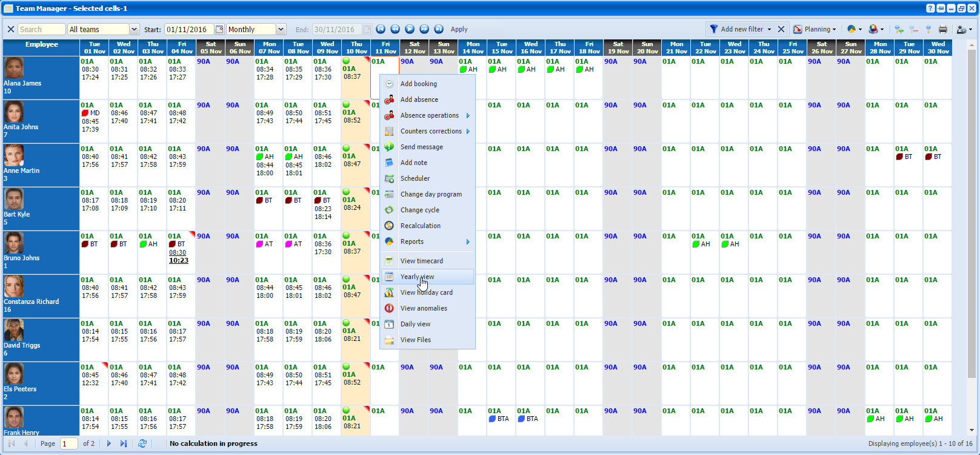Jump to the last page of employees
Image resolution: width=980 pixels, height=455 pixels.
[x=124, y=443]
